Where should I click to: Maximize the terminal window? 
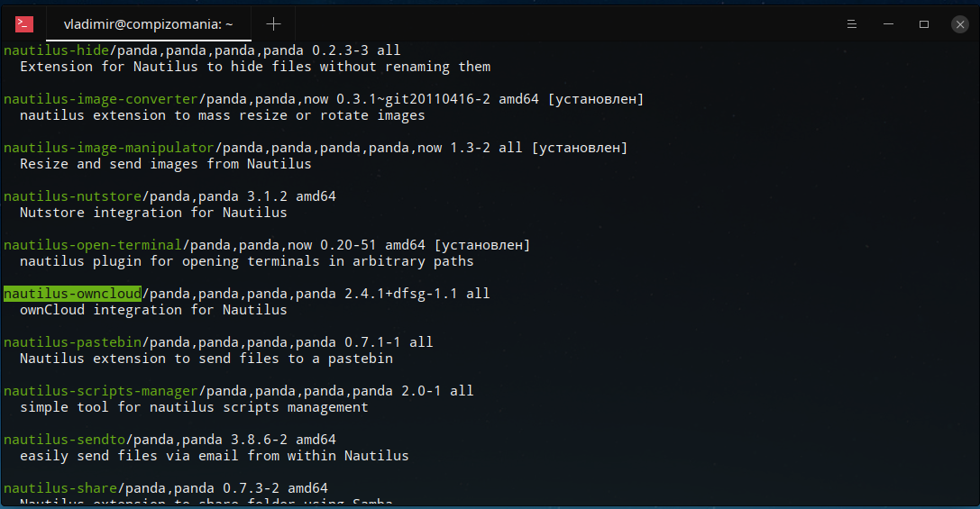tap(924, 24)
